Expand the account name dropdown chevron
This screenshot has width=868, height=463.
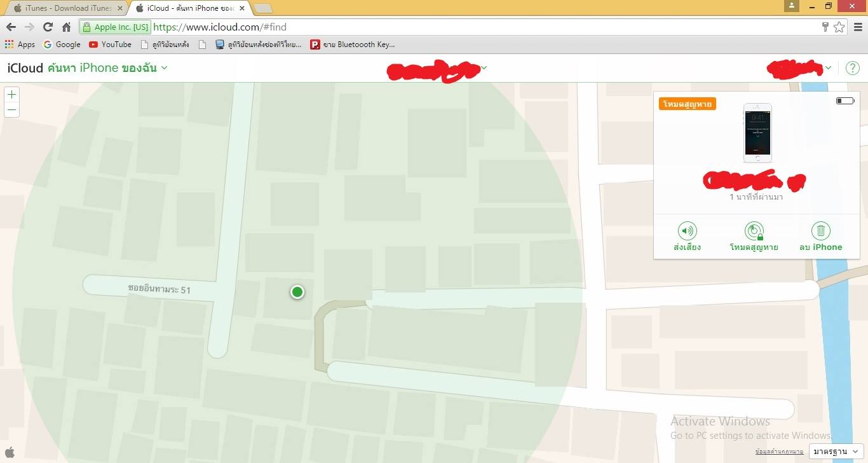pyautogui.click(x=829, y=68)
